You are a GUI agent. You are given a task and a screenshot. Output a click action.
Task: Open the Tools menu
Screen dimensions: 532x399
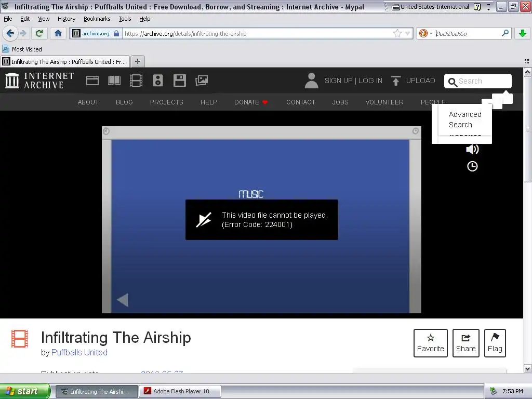tap(125, 19)
